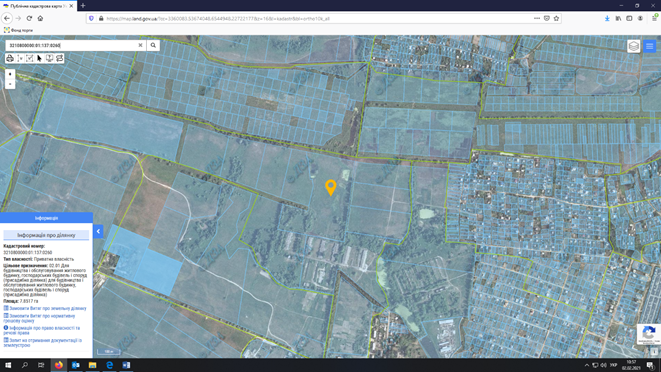This screenshot has width=661, height=372.
Task: Click the print map tool icon
Action: [10, 58]
